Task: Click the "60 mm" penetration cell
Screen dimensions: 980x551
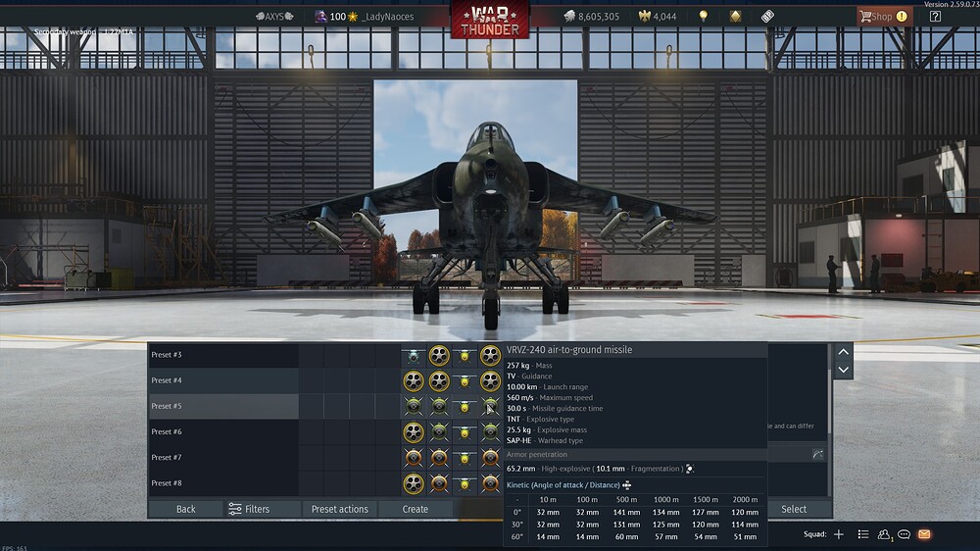Action: point(626,536)
